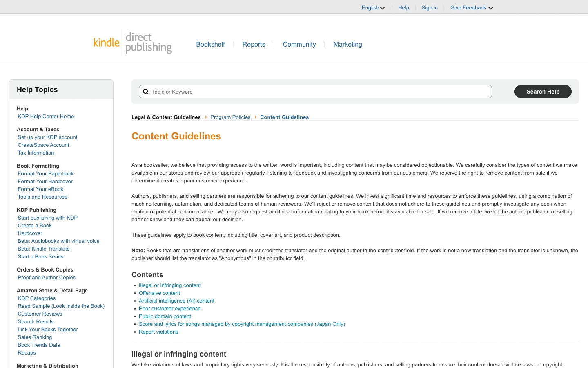
Task: Open KDP Categories link
Action: click(37, 298)
